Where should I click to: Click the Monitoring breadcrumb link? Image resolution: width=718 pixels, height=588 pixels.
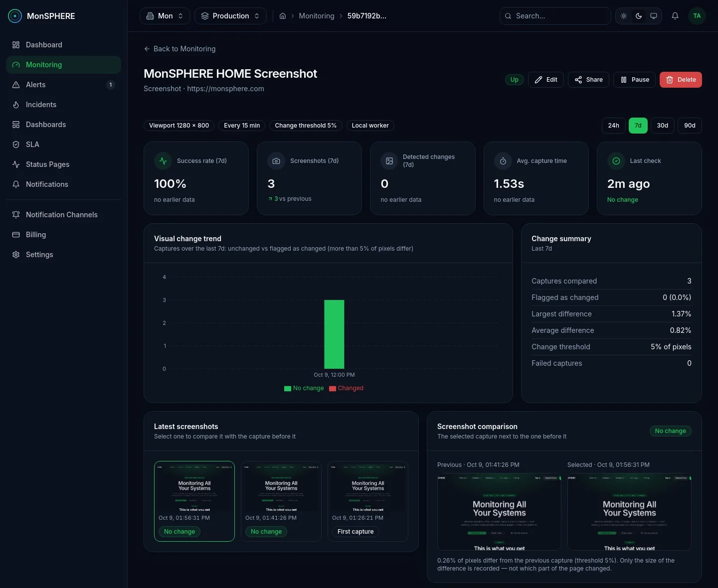pos(317,16)
